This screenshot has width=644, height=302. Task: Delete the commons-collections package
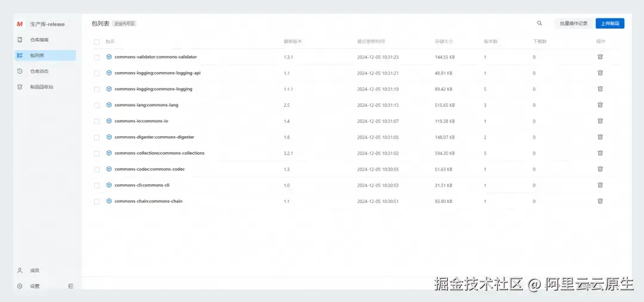point(600,153)
